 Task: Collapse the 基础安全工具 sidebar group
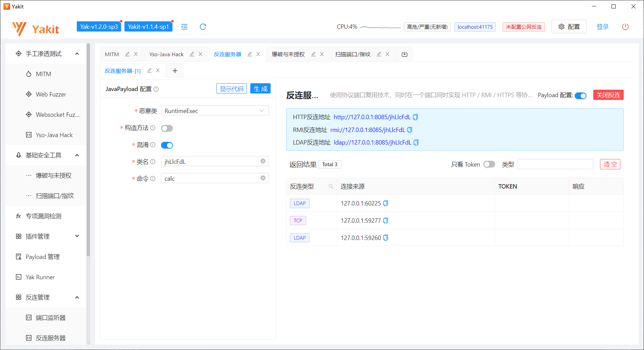[77, 155]
